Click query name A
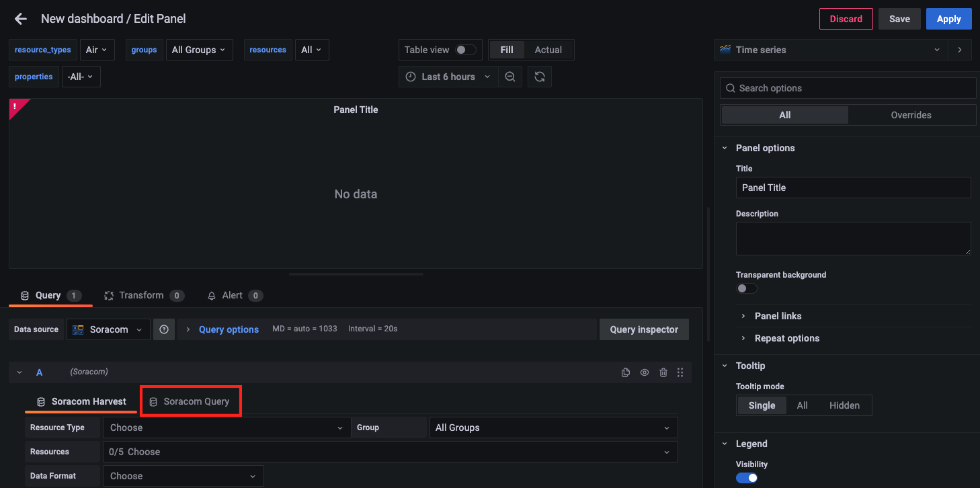The image size is (980, 488). click(39, 372)
